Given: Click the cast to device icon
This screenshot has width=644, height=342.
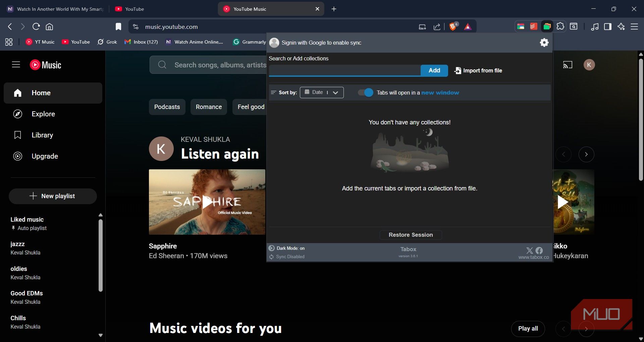Looking at the screenshot, I should [x=567, y=65].
